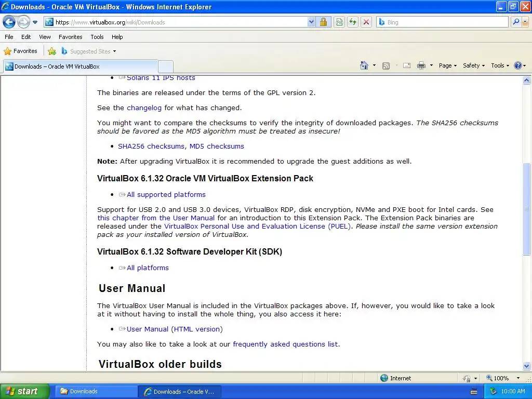
Task: Open the Help menu
Action: click(117, 37)
